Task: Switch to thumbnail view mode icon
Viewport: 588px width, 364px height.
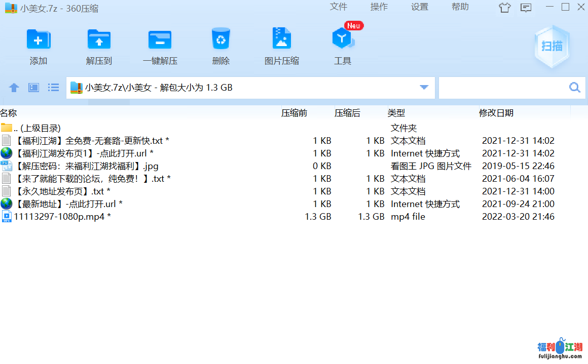Action: pos(33,88)
